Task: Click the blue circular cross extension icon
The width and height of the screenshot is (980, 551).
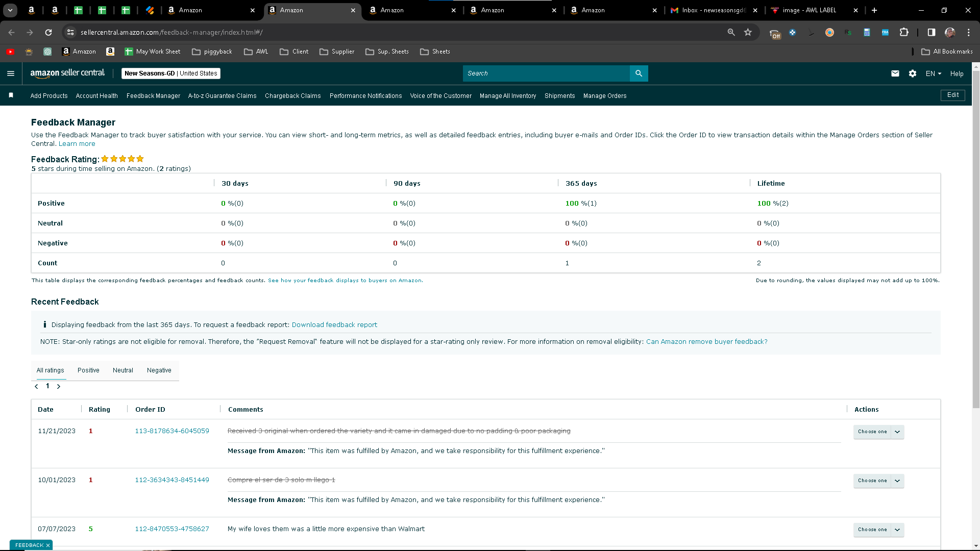Action: click(793, 32)
